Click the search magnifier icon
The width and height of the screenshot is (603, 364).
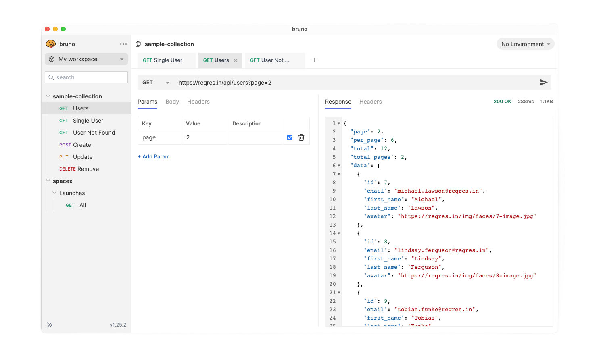coord(51,77)
